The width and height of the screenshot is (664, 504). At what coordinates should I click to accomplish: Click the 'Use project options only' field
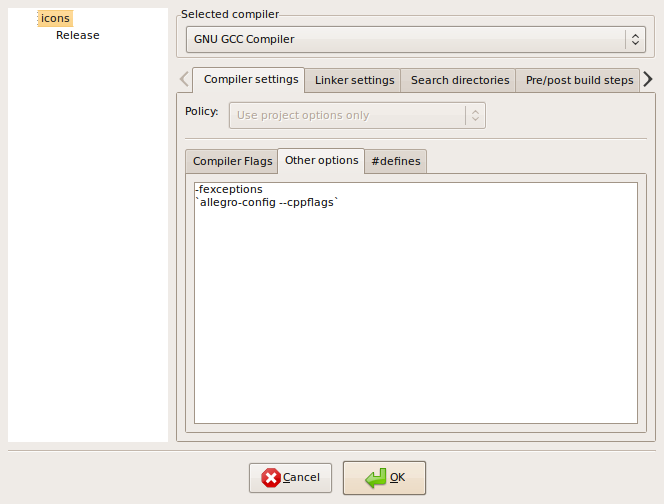(x=357, y=115)
